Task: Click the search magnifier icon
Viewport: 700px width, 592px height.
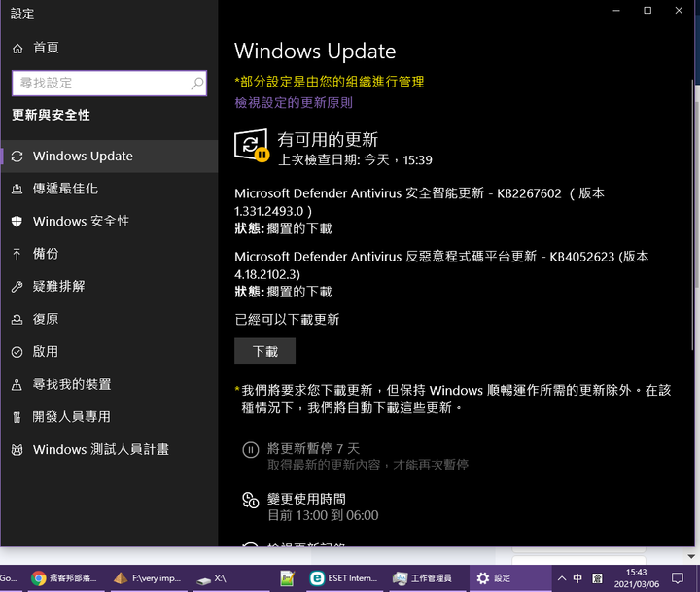Action: [x=196, y=83]
